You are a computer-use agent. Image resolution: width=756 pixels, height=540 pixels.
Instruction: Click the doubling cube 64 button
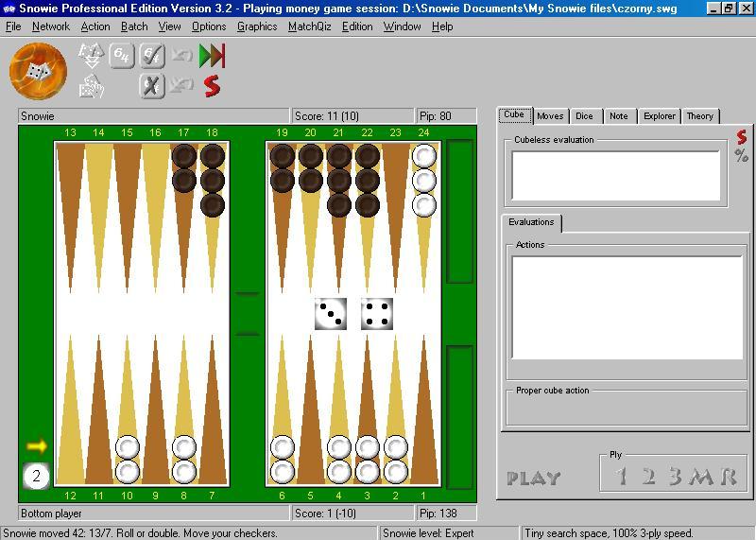(x=122, y=56)
